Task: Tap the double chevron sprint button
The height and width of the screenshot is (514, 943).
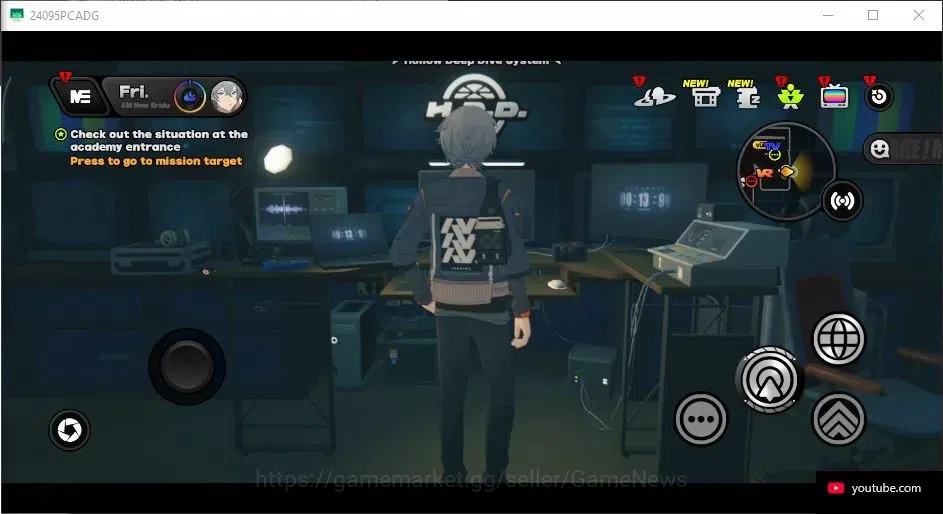Action: [838, 419]
